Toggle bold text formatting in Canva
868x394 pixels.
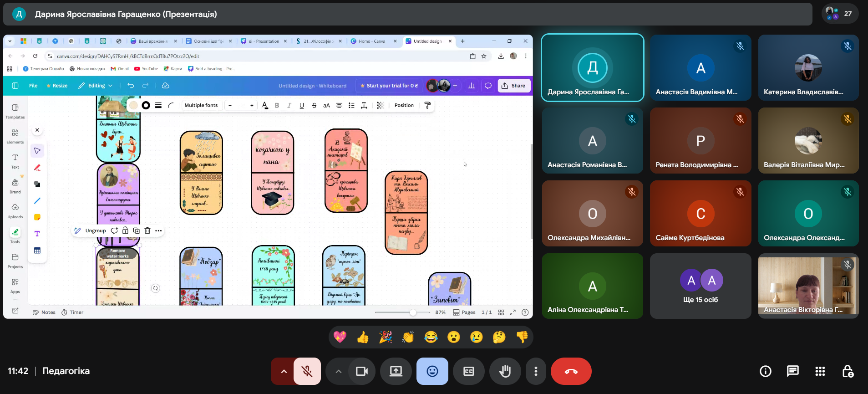pyautogui.click(x=277, y=105)
